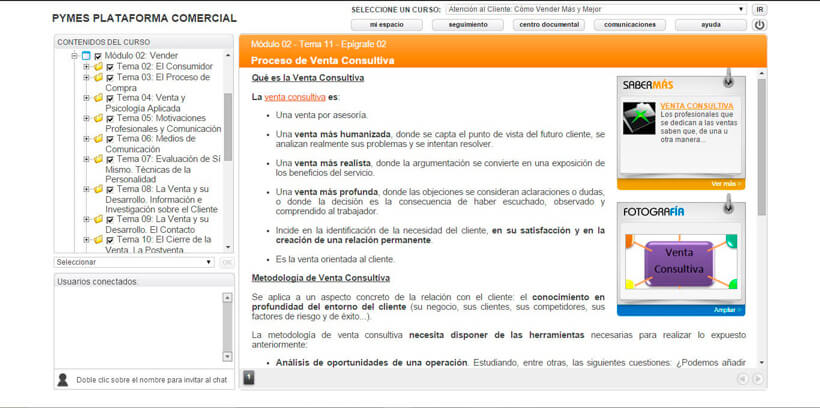Click Tema 09 folder icon
Screen dimensions: 820x408
click(98, 219)
